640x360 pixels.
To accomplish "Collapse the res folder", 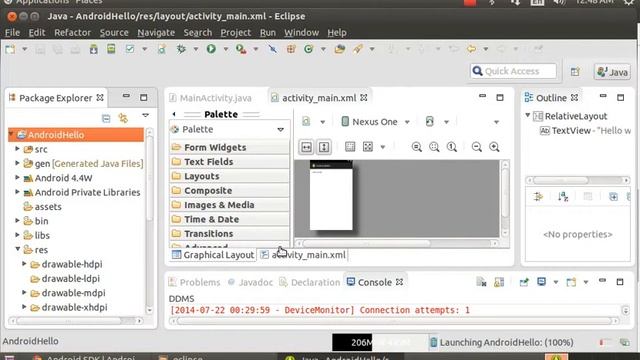I will pyautogui.click(x=18, y=249).
